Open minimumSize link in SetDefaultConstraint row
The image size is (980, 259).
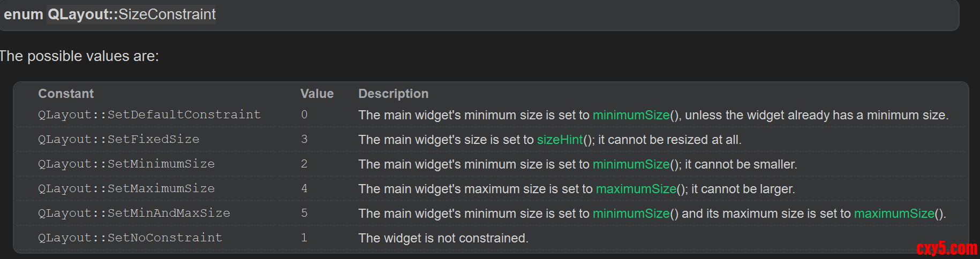[631, 115]
